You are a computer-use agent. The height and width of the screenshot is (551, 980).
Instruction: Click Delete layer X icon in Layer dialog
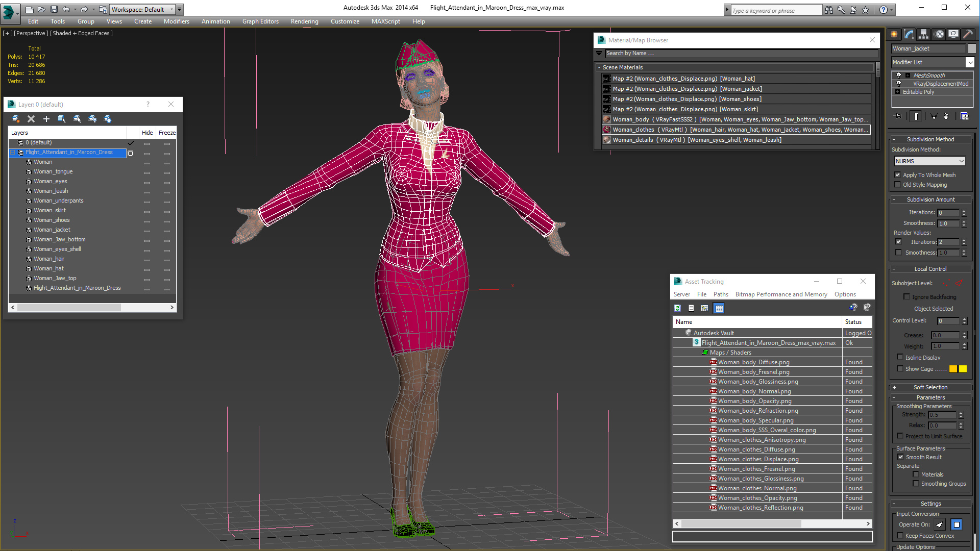[x=31, y=119]
